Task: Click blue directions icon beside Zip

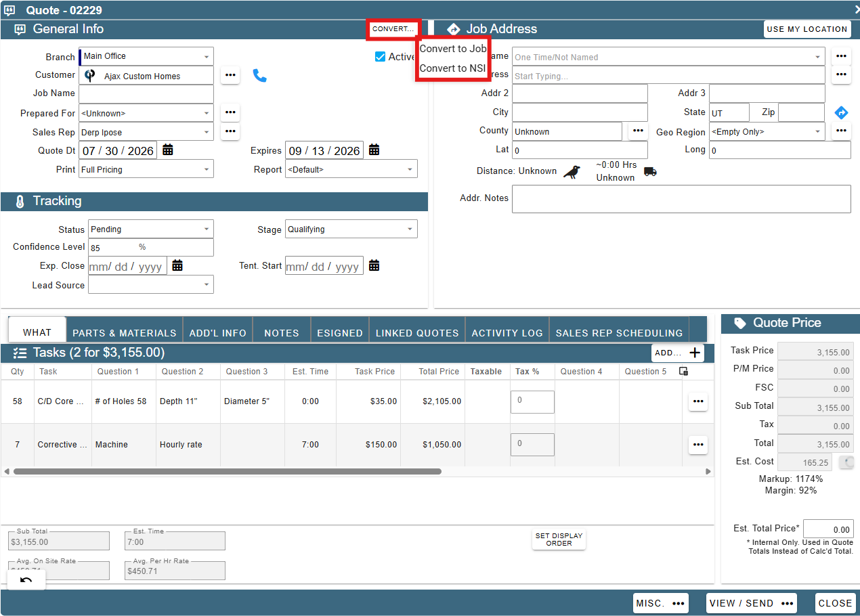Action: (x=841, y=112)
